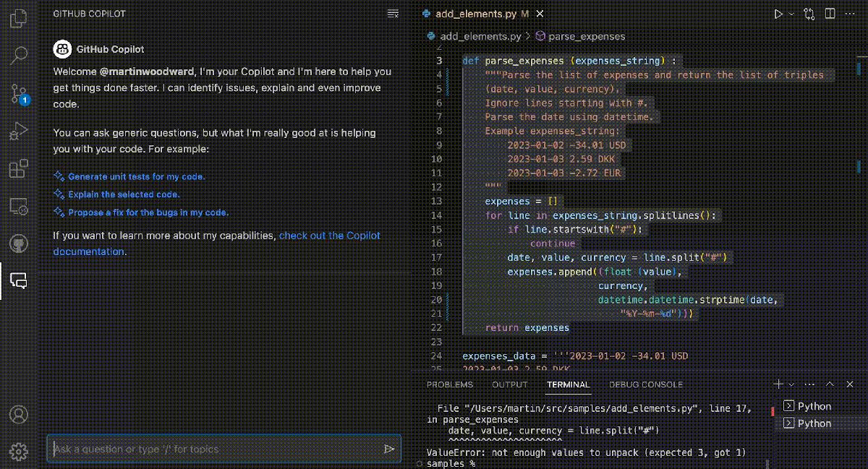The image size is (868, 469).
Task: Click the @martinwoodward mention
Action: pyautogui.click(x=146, y=72)
